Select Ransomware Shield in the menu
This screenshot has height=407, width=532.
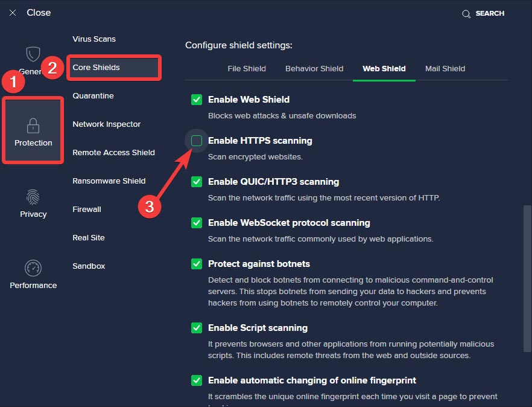pos(109,181)
